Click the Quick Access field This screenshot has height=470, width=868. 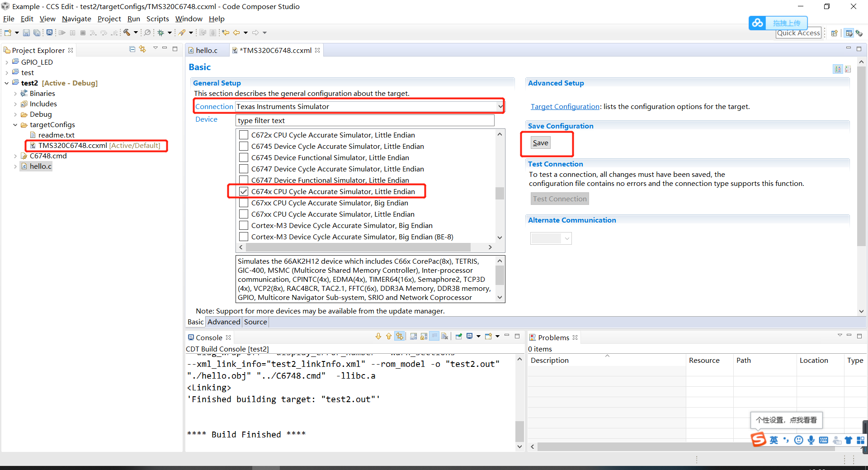(798, 33)
